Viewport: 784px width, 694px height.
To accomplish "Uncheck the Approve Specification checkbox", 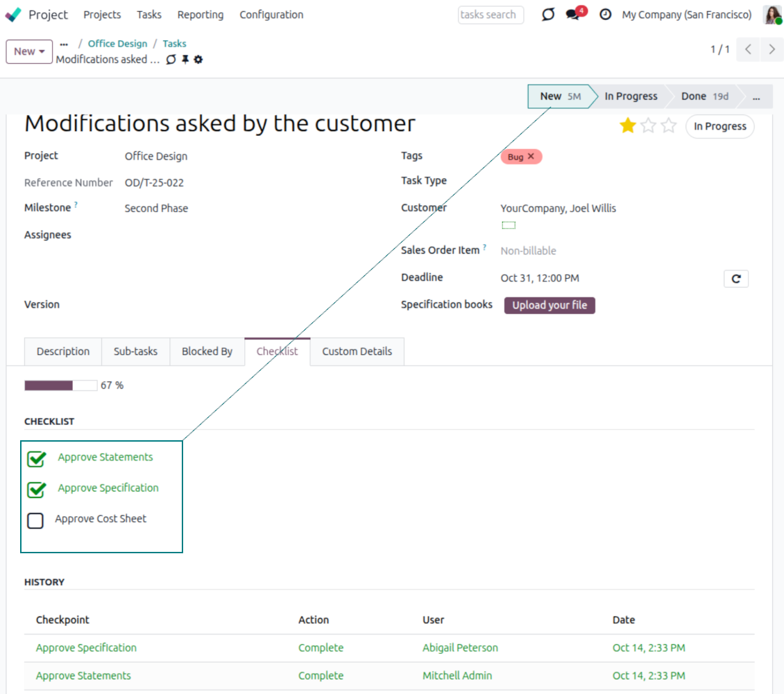I will click(36, 489).
